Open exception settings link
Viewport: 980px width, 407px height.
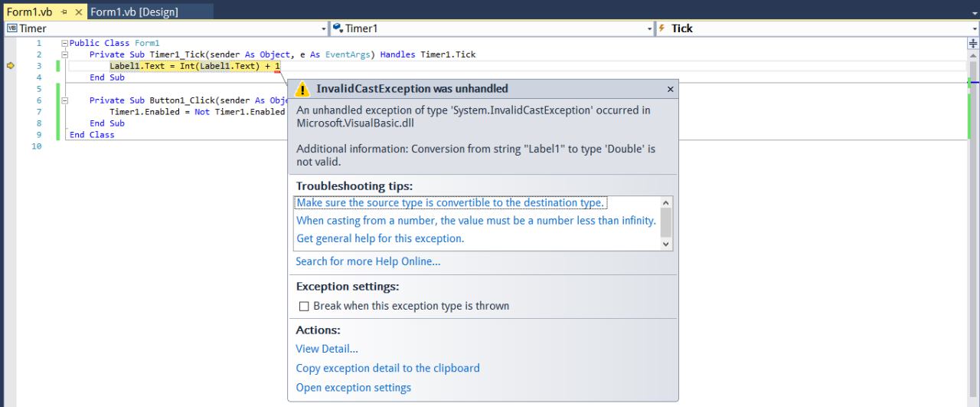tap(353, 388)
